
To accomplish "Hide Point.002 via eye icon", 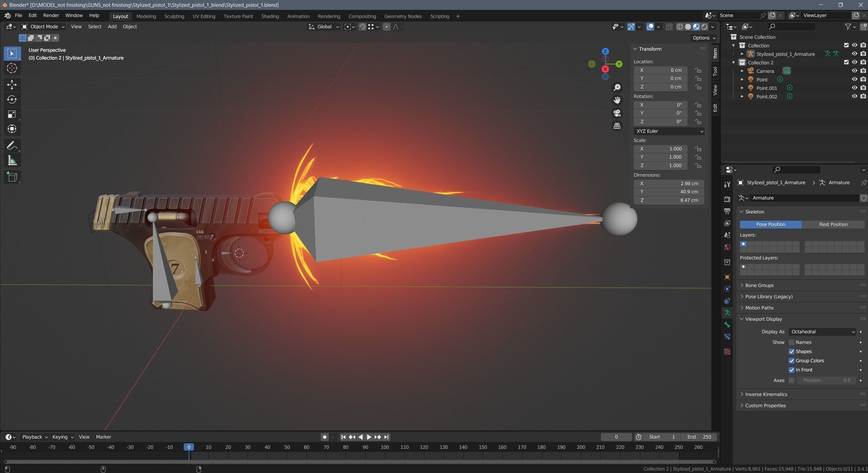I will click(x=854, y=96).
